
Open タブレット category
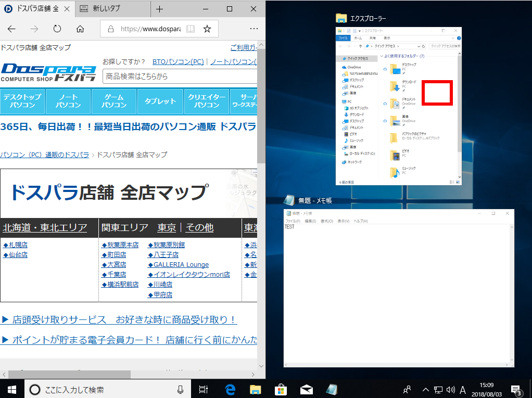click(x=160, y=101)
